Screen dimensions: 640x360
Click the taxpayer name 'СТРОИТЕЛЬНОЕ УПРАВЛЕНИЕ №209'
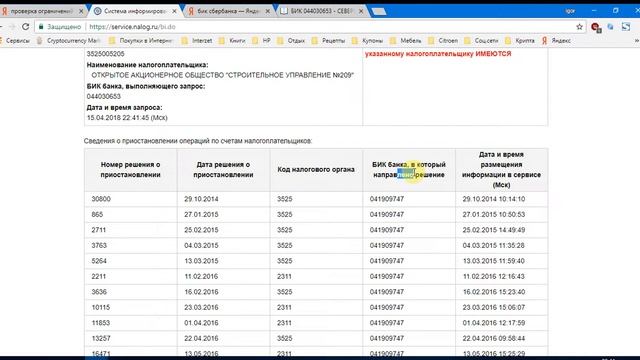pyautogui.click(x=290, y=76)
